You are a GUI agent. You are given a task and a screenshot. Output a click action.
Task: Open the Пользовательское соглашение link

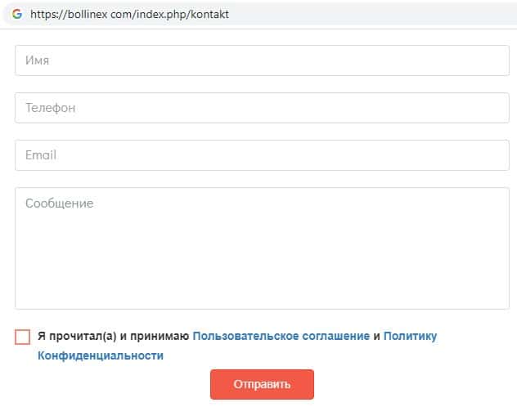tap(281, 336)
